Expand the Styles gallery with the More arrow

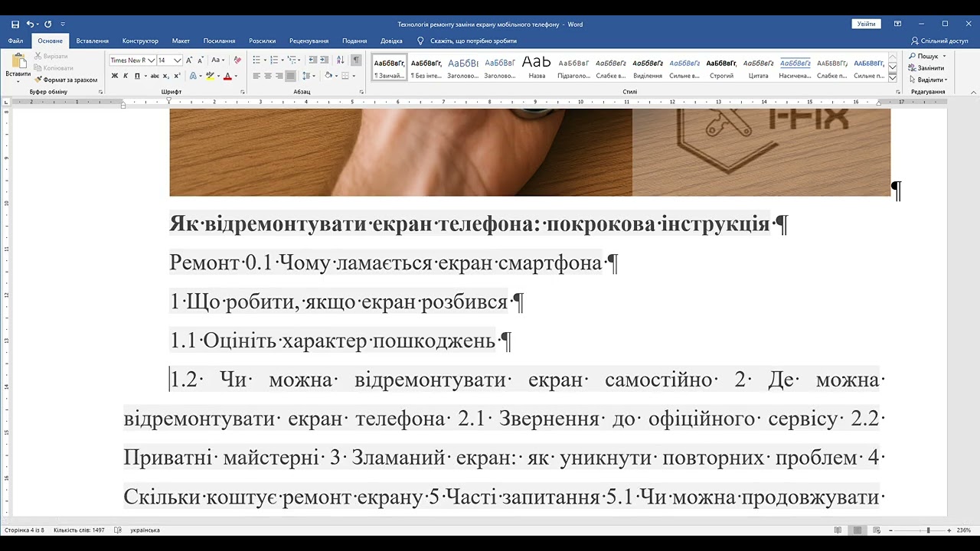click(x=892, y=77)
